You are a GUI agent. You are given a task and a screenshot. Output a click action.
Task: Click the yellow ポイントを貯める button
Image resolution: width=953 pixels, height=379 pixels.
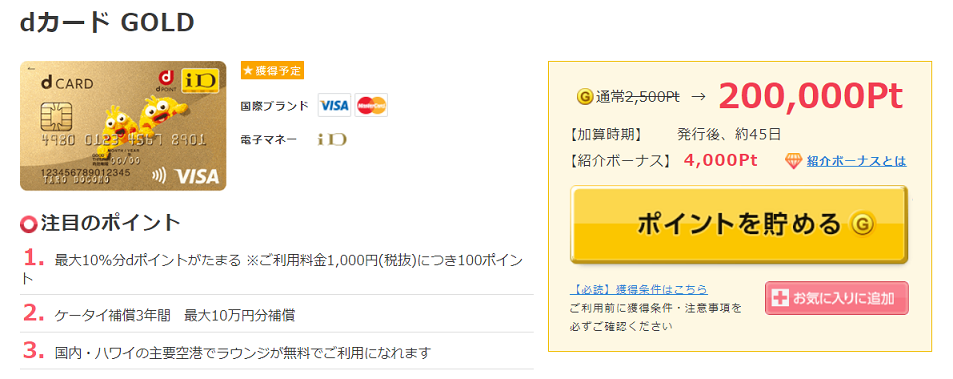tap(739, 225)
